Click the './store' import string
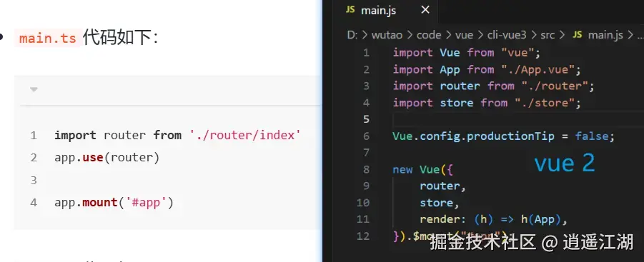 click(544, 103)
